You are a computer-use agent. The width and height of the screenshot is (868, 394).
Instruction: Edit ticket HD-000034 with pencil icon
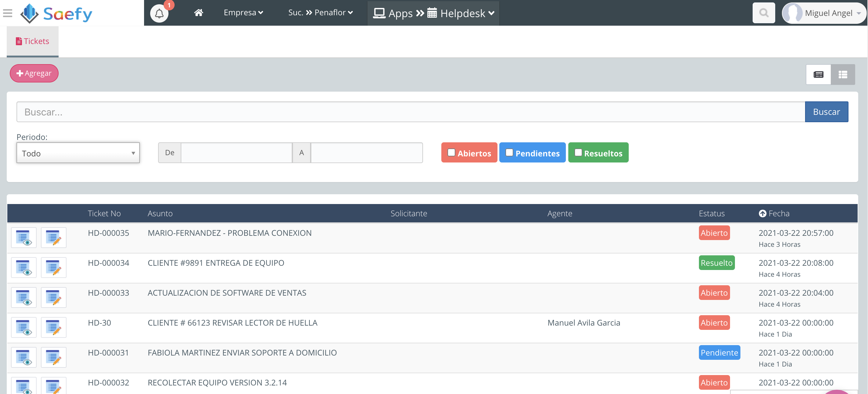[x=54, y=268]
